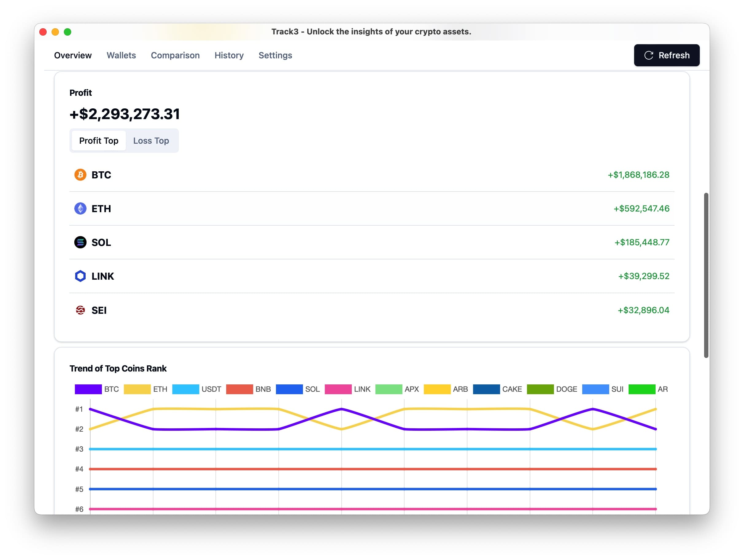Image resolution: width=744 pixels, height=560 pixels.
Task: Open the History tab
Action: click(229, 56)
